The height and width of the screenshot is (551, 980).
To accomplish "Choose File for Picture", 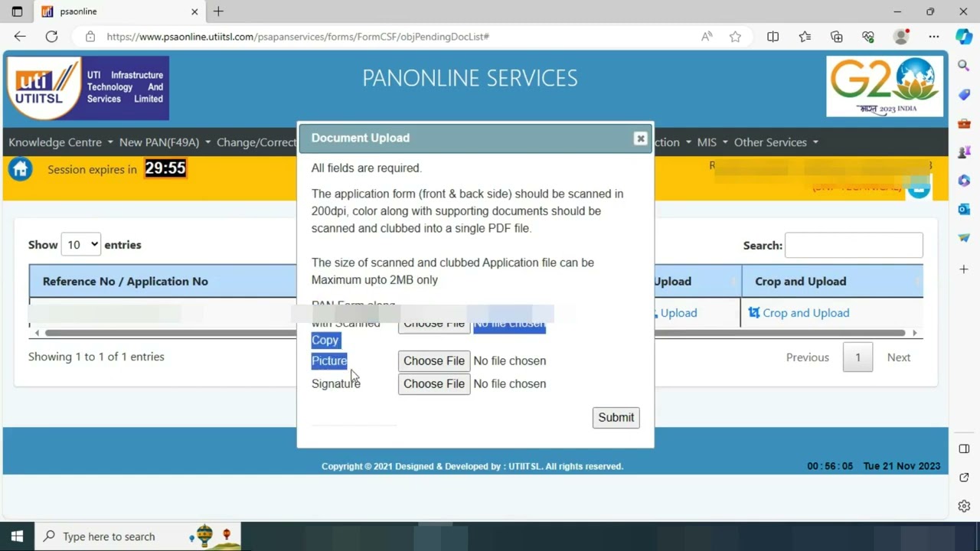I will click(x=434, y=361).
